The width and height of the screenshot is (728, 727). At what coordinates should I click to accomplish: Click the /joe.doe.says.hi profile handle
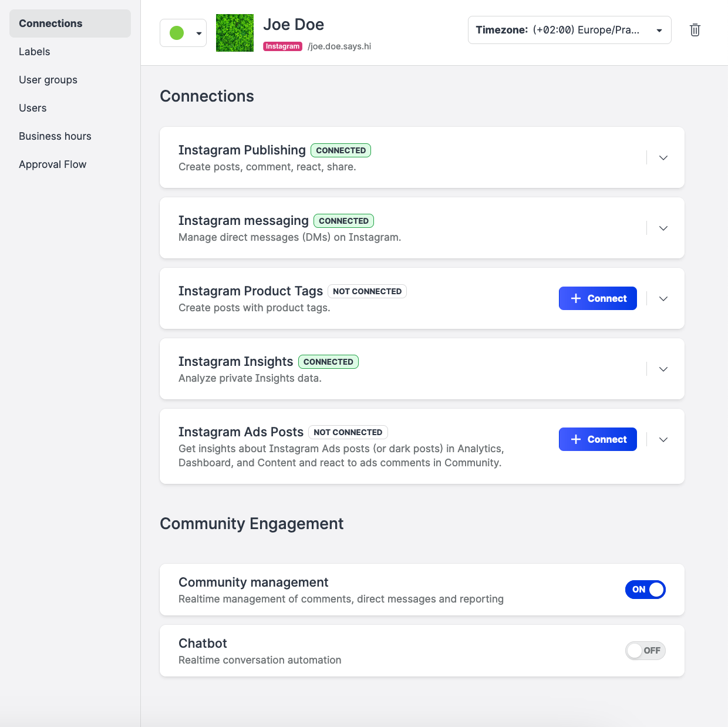(x=339, y=46)
